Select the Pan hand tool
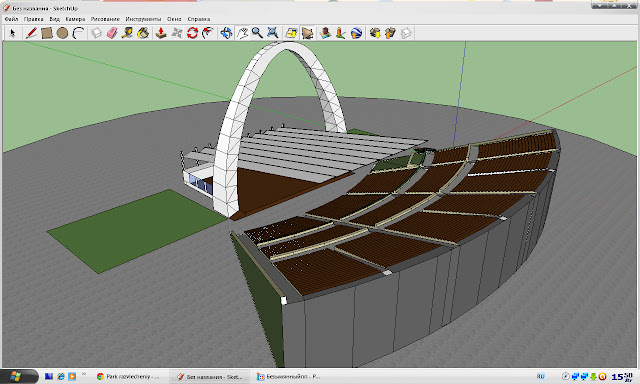This screenshot has height=384, width=640. pos(242,33)
